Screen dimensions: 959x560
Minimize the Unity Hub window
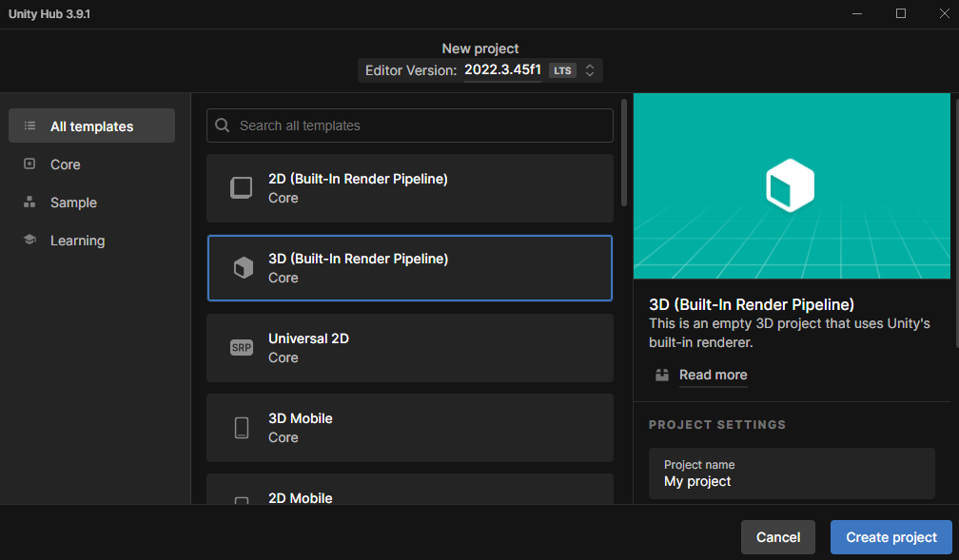coord(857,13)
